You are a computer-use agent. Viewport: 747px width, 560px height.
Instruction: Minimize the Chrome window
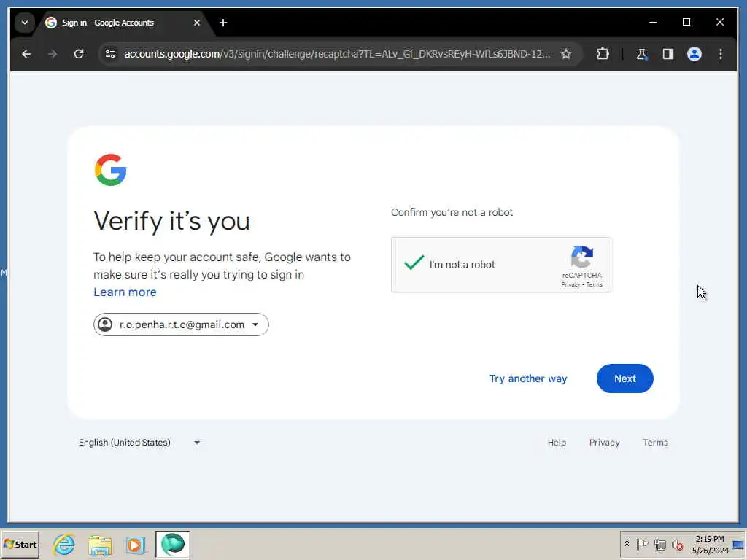tap(653, 22)
